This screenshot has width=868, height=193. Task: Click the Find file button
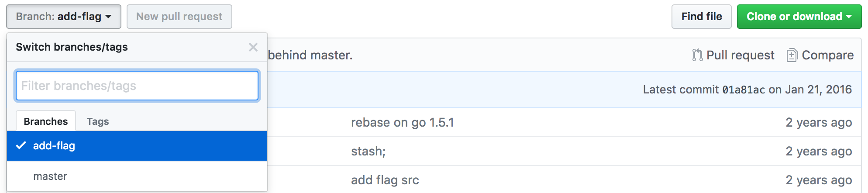702,17
